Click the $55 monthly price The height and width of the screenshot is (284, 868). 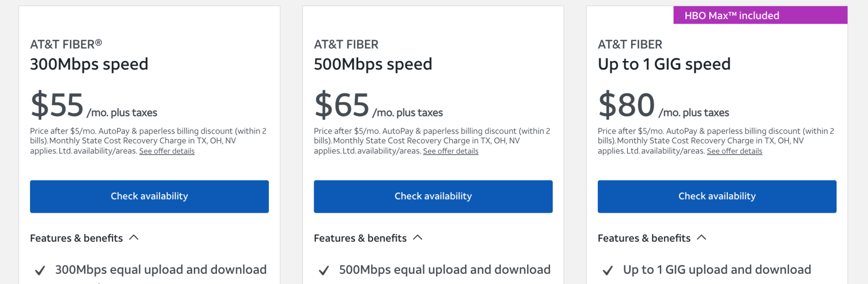[x=57, y=105]
